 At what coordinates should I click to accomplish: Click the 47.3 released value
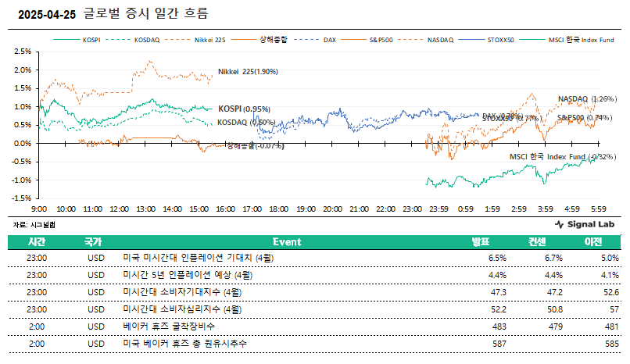point(499,293)
